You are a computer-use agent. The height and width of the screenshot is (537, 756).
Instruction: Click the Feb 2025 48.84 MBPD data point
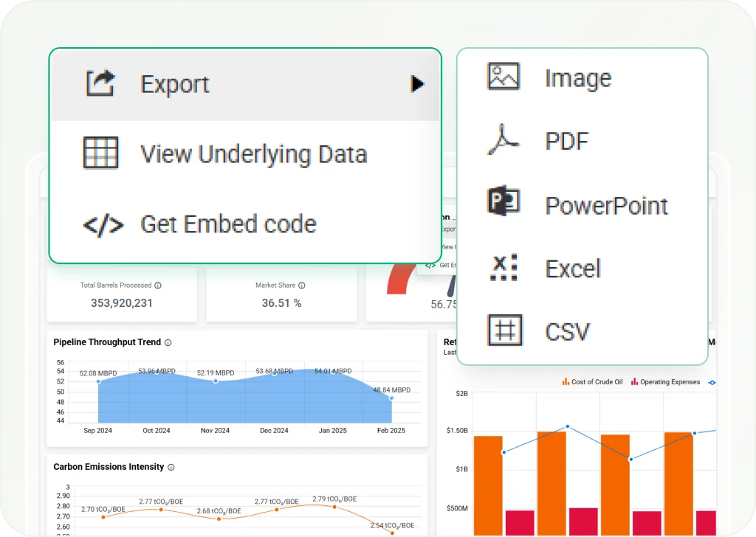[x=391, y=398]
